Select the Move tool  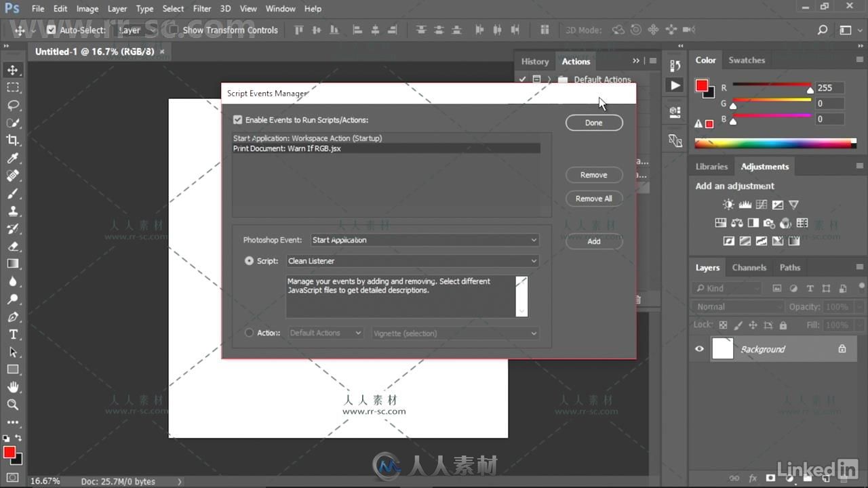13,70
